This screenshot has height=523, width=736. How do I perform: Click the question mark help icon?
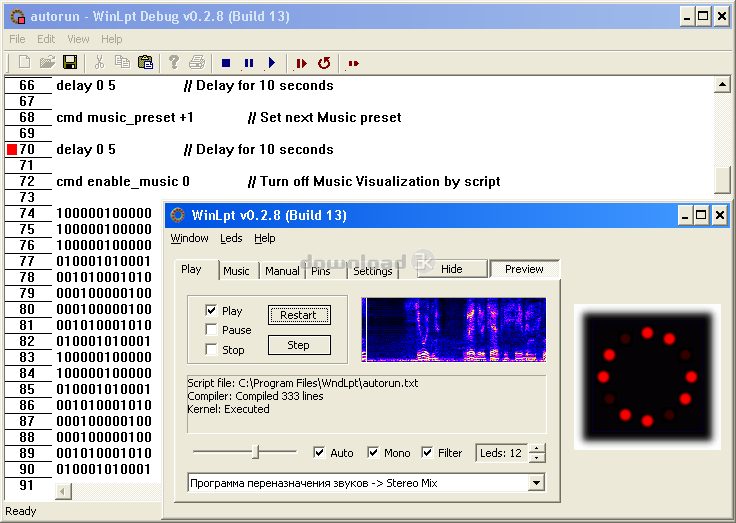pyautogui.click(x=174, y=62)
